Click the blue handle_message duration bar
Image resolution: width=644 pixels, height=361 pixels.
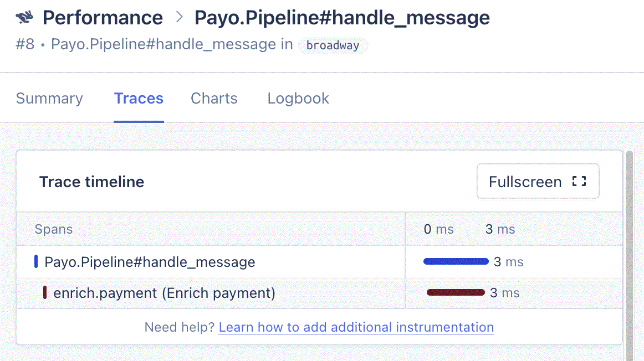point(456,261)
